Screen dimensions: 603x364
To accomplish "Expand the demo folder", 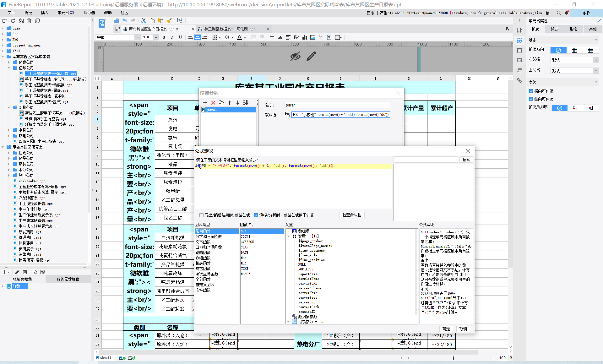I will click(x=3, y=28).
